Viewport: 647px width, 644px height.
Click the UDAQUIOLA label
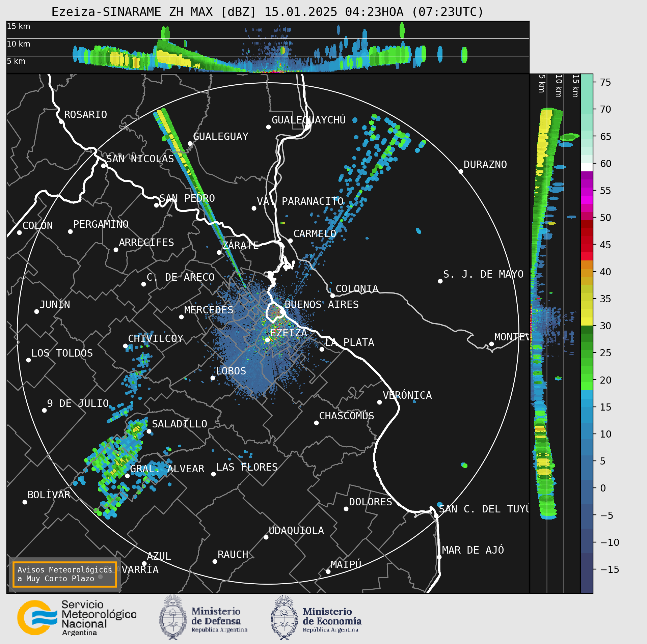[x=296, y=531]
